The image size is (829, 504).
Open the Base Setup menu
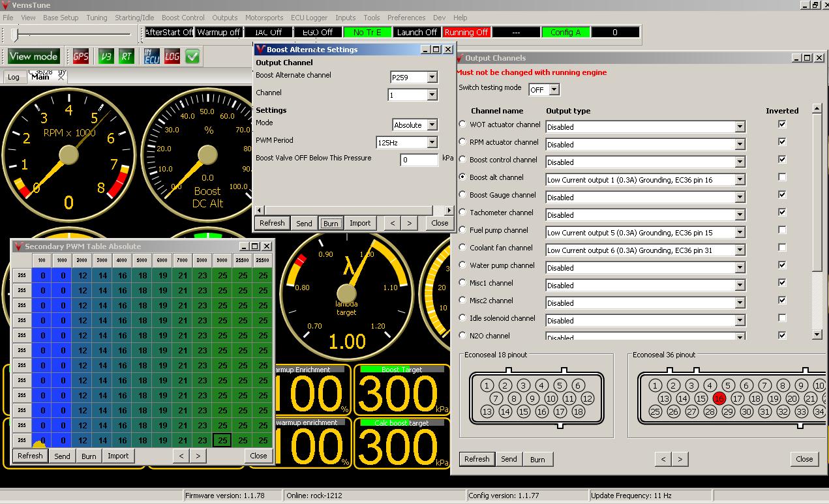click(61, 18)
